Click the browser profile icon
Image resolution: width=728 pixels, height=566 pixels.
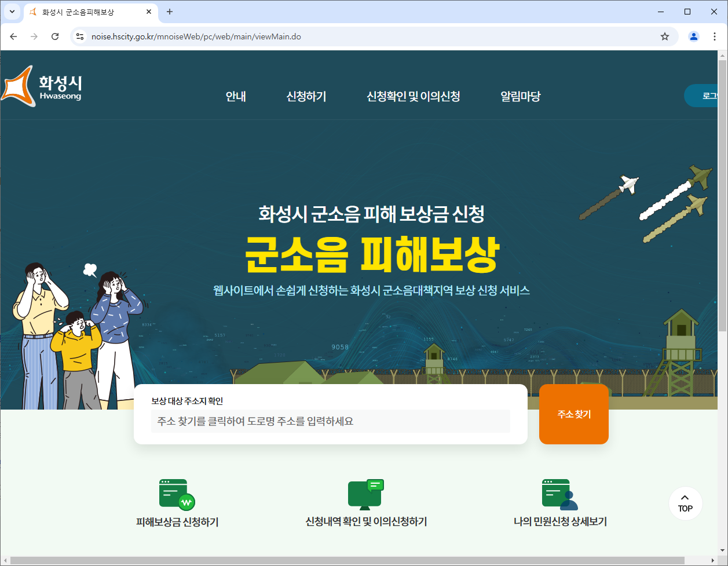pos(693,36)
